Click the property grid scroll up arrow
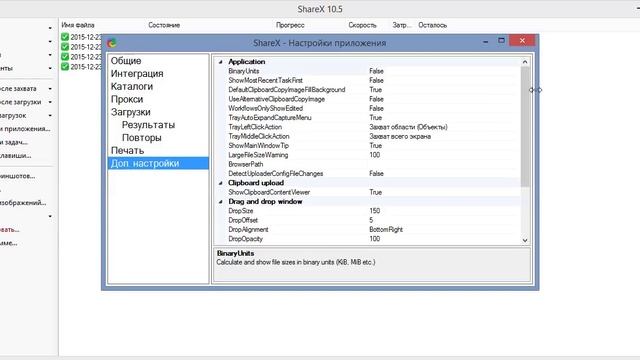Image resolution: width=640 pixels, height=360 pixels. point(525,62)
